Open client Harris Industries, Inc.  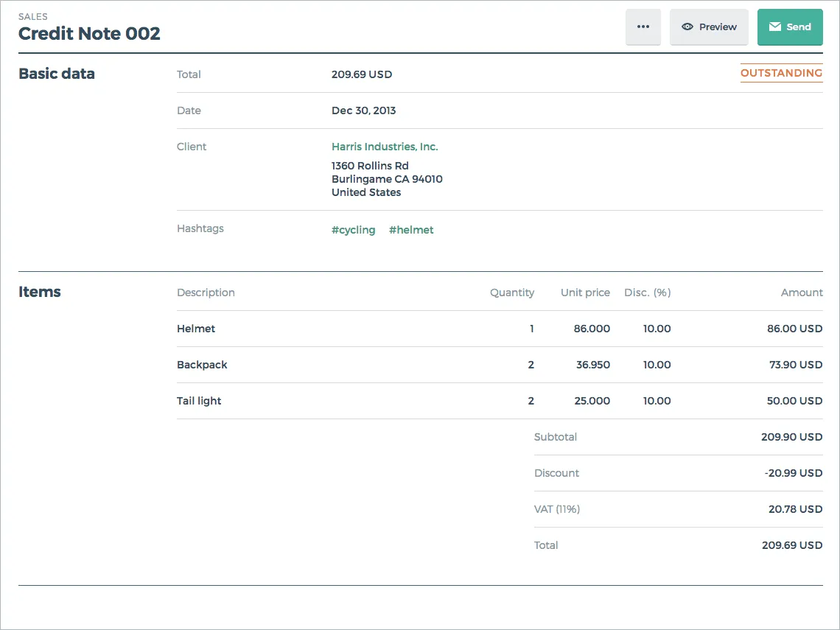point(384,147)
